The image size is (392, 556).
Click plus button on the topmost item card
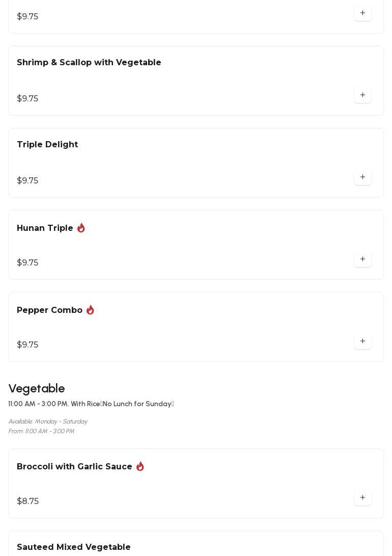click(x=362, y=13)
